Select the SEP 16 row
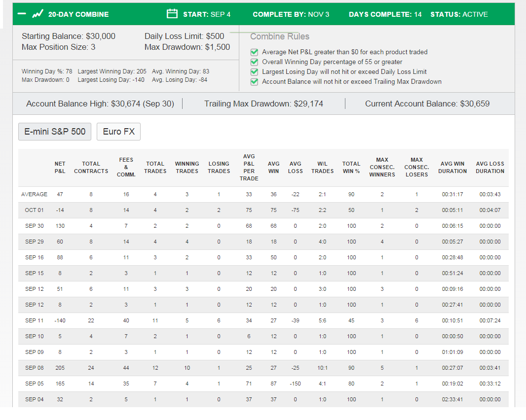The width and height of the screenshot is (526, 420). [x=263, y=257]
